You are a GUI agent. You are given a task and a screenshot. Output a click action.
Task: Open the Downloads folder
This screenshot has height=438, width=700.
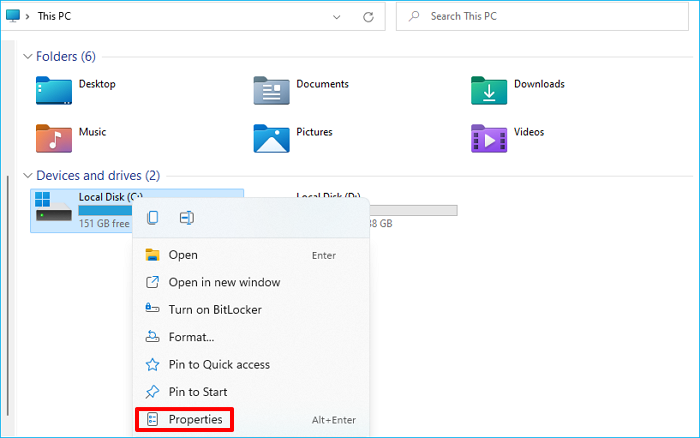(x=490, y=90)
